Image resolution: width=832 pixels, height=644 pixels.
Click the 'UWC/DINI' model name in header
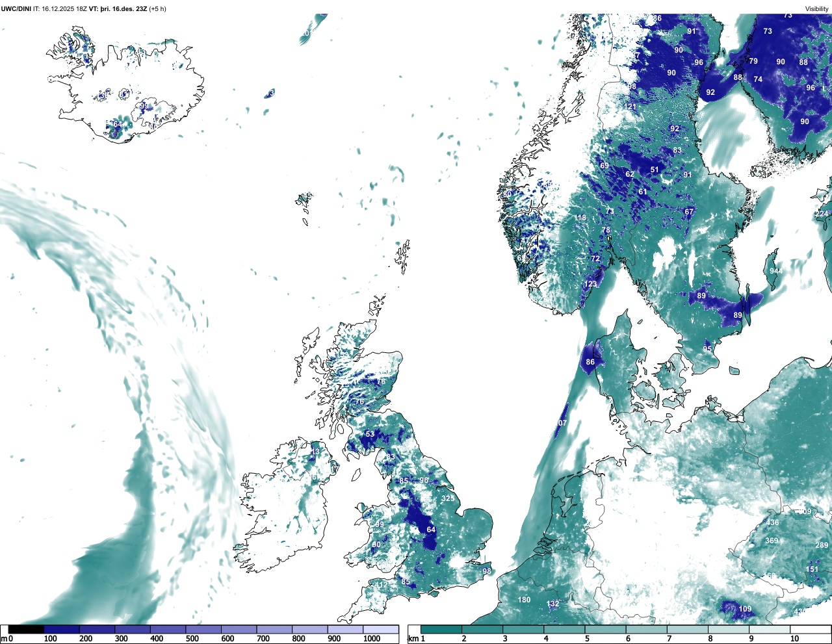coord(16,9)
